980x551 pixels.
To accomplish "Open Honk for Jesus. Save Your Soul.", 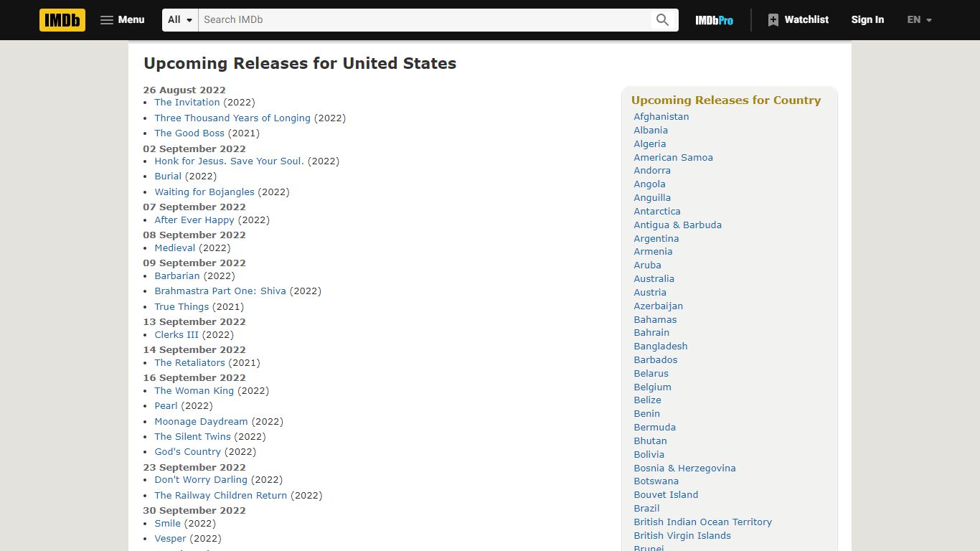I will pyautogui.click(x=229, y=161).
